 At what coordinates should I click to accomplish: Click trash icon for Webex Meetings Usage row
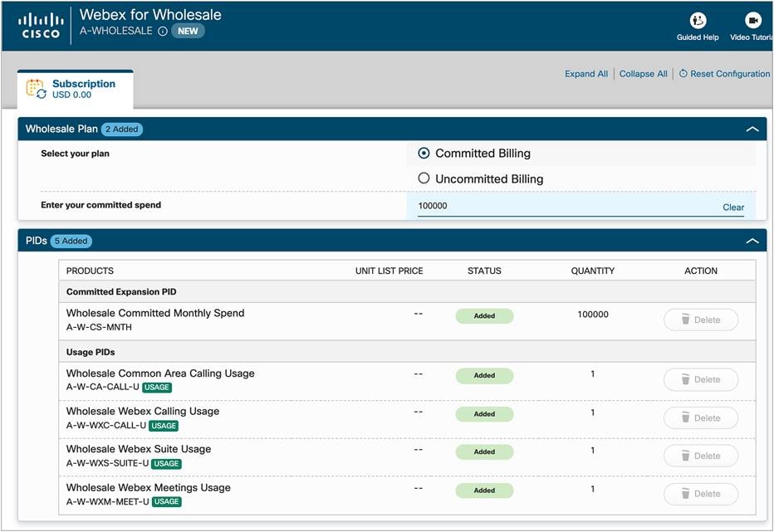click(686, 494)
